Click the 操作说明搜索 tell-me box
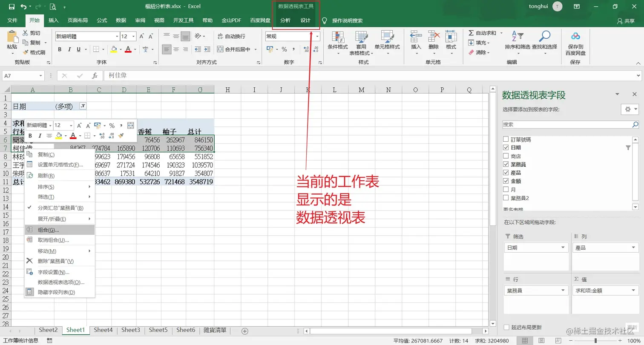 347,20
